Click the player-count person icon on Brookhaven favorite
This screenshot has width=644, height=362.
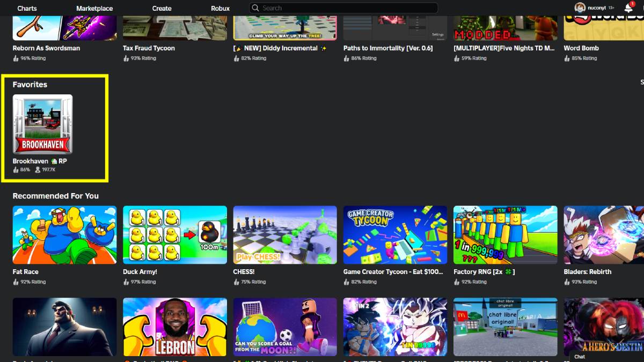[37, 169]
